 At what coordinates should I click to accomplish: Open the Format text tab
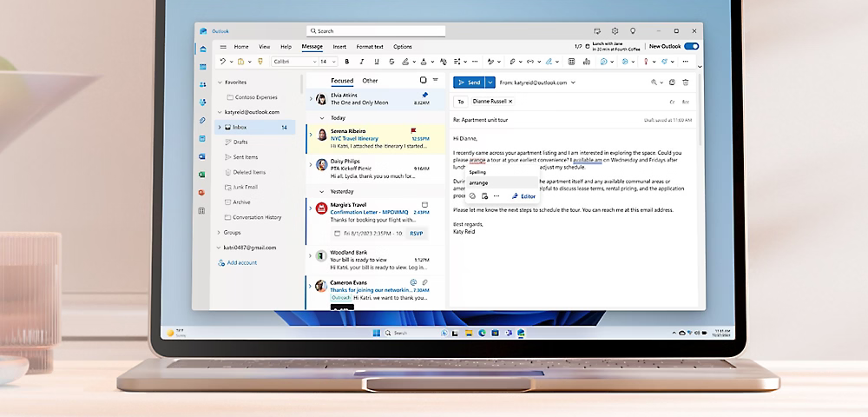point(370,47)
